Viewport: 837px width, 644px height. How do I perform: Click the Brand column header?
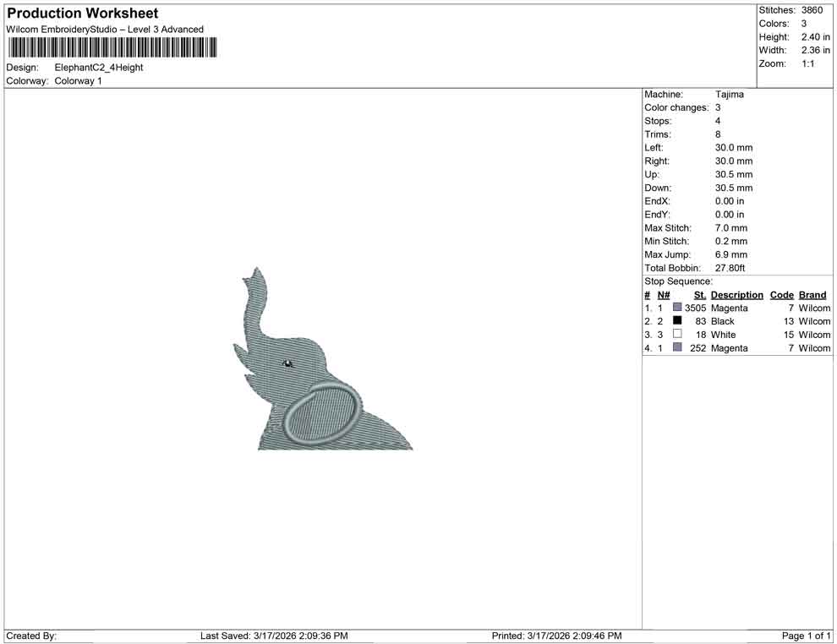[812, 294]
